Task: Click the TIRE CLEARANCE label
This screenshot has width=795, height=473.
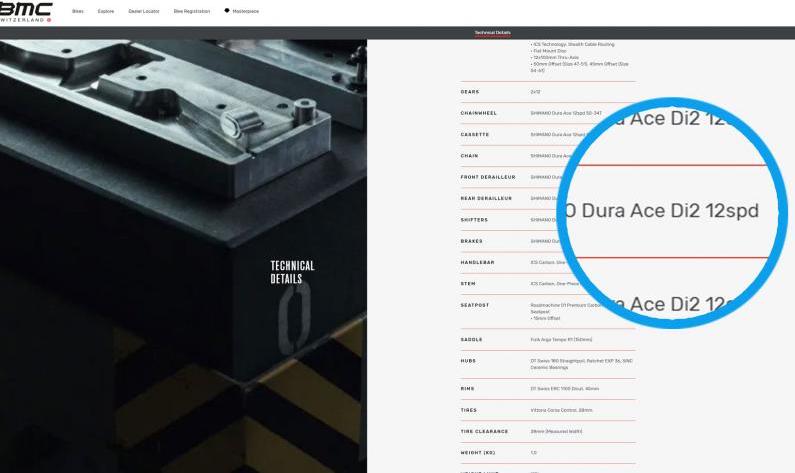Action: point(484,431)
